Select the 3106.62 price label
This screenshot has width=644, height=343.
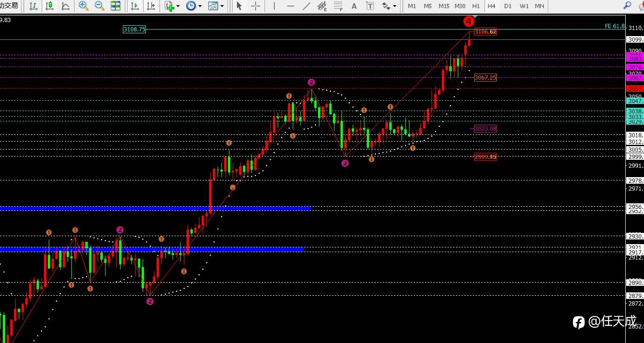[485, 32]
